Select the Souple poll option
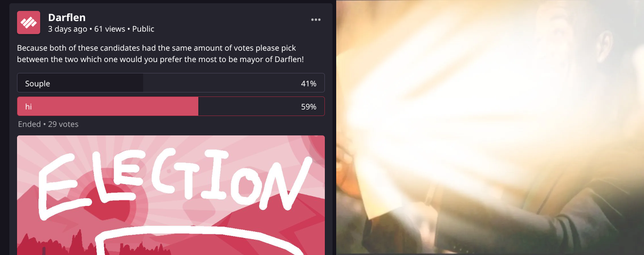Image resolution: width=644 pixels, height=255 pixels. tap(171, 83)
